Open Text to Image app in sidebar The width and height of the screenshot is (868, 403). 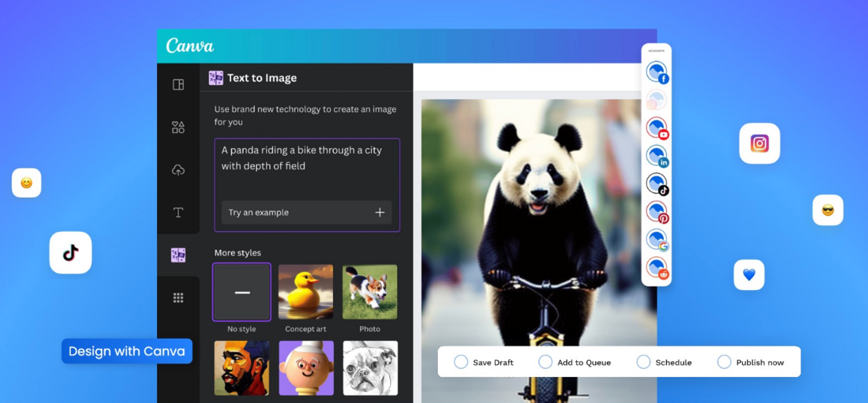tap(178, 255)
